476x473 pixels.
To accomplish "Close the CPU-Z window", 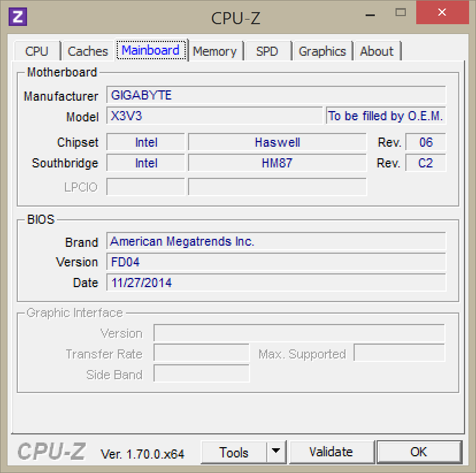I will tap(442, 12).
